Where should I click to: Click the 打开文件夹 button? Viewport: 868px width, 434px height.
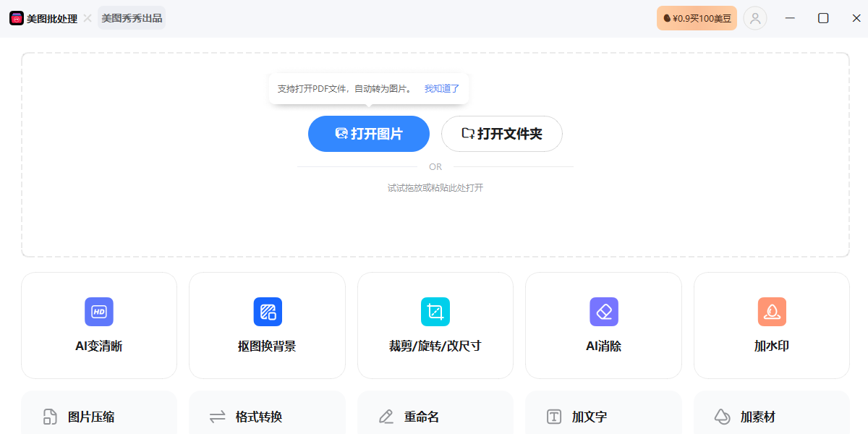(502, 134)
